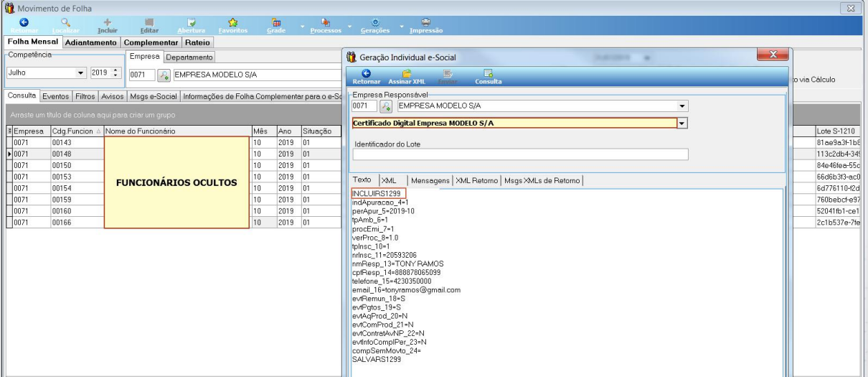This screenshot has width=868, height=377.
Task: Open the Msgs e-Social tab
Action: point(154,96)
